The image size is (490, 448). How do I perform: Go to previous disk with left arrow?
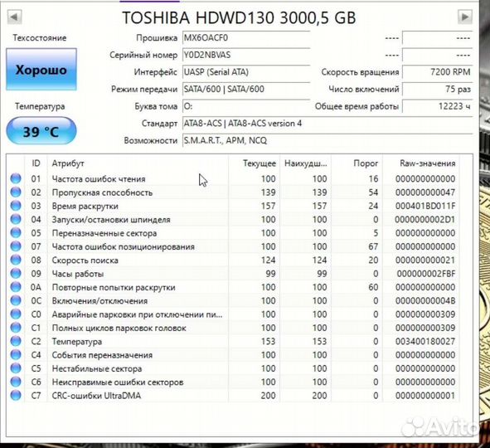click(14, 17)
